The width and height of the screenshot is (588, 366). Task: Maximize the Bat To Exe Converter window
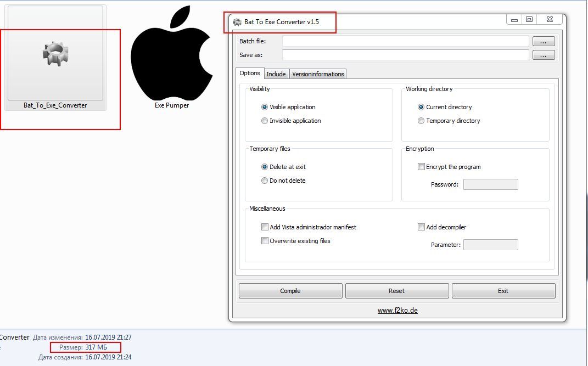529,20
